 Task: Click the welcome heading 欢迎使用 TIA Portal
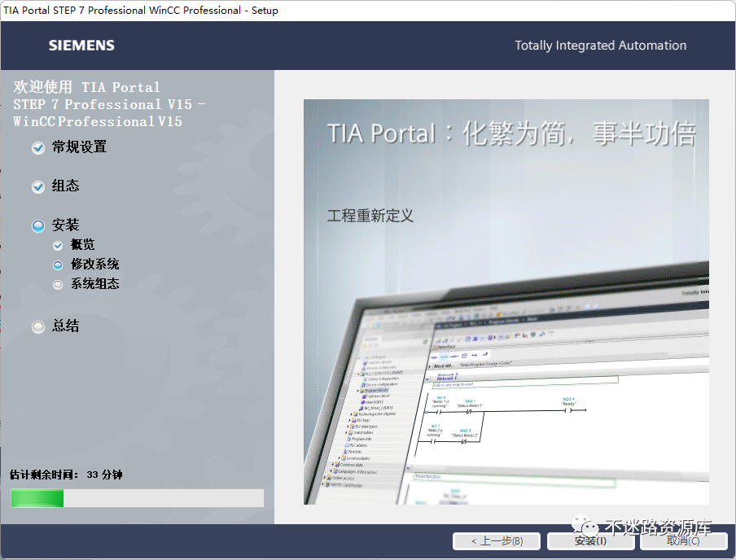tap(86, 87)
